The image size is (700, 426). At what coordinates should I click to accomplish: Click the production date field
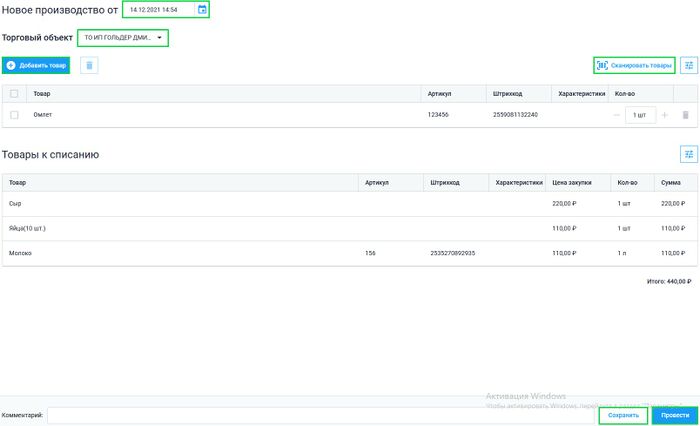point(158,10)
